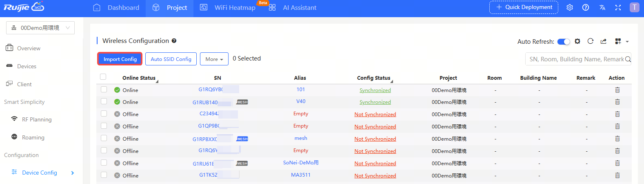Tick the checkbox for device C23494

tap(104, 114)
